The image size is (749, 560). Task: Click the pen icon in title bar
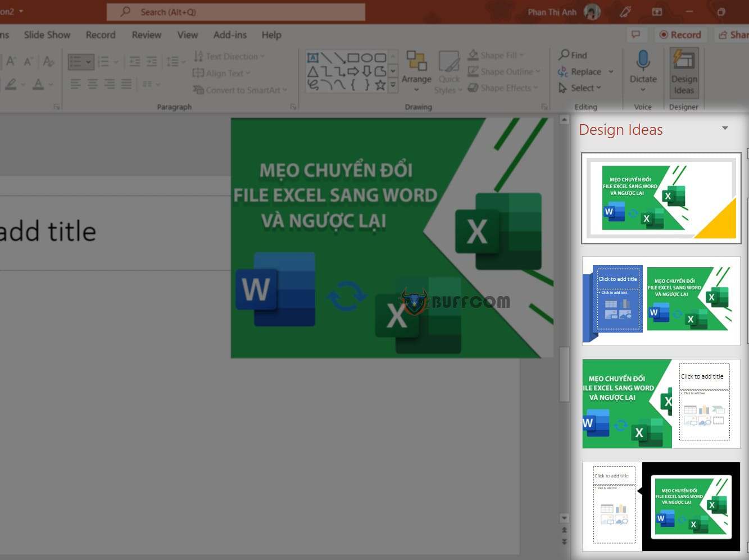625,12
